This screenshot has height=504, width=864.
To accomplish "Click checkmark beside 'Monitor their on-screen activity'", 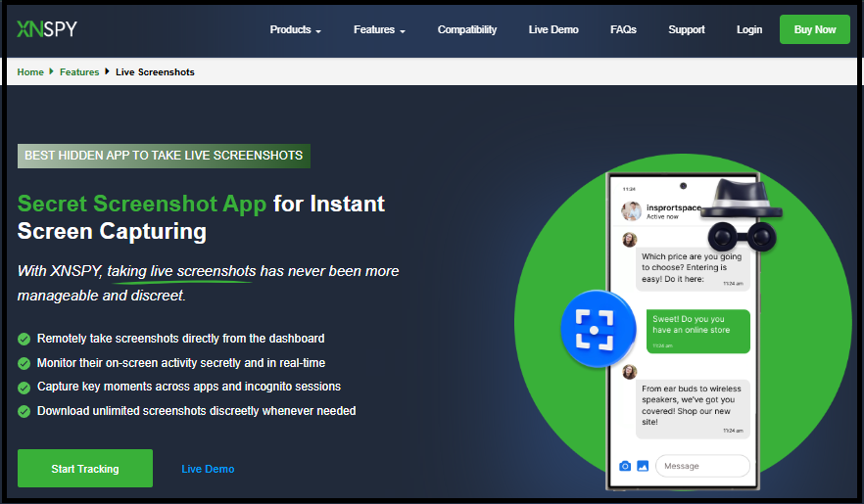I will point(24,363).
